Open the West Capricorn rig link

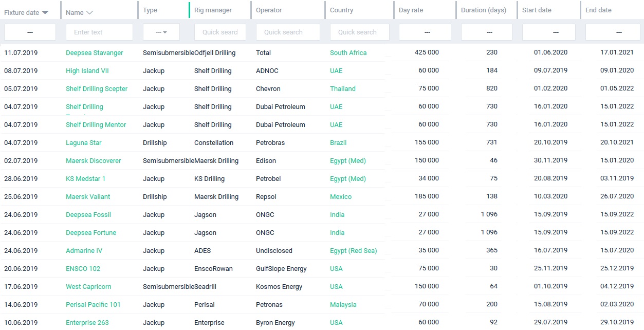(88, 287)
